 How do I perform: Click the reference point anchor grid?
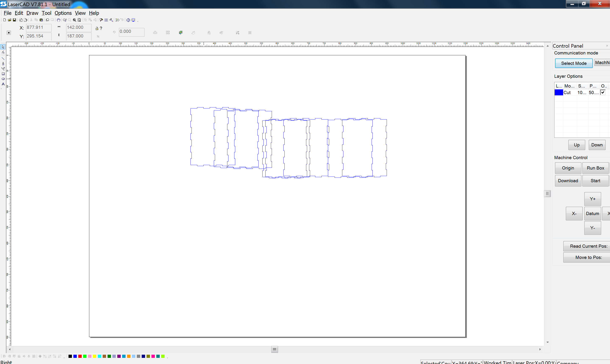pos(9,33)
